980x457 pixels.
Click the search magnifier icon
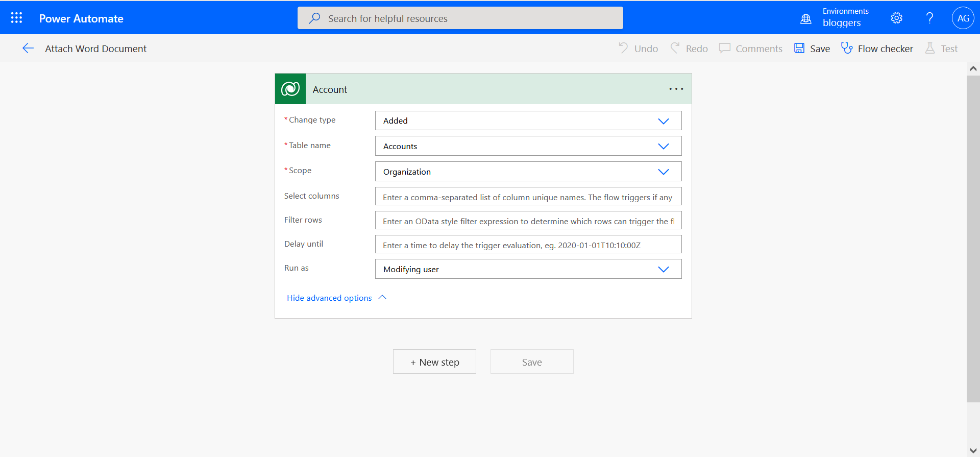coord(314,18)
